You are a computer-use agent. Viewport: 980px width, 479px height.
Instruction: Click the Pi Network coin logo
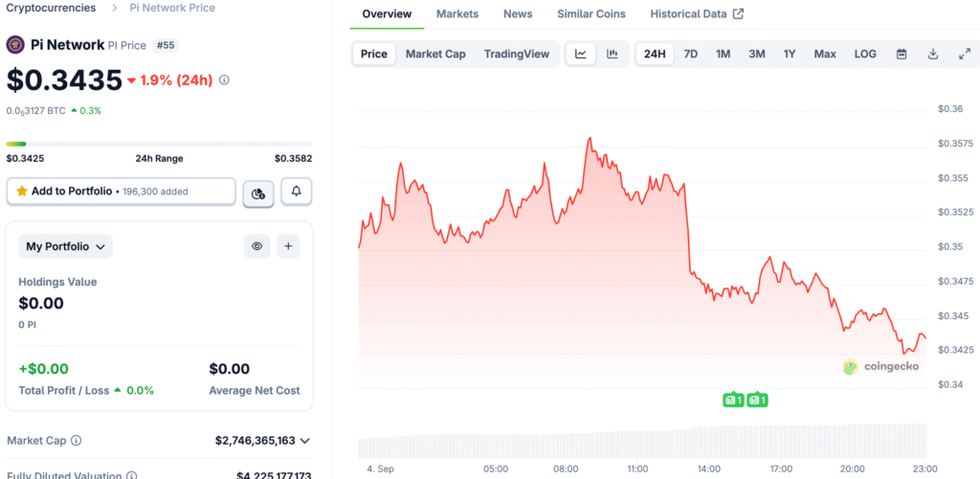click(x=15, y=45)
